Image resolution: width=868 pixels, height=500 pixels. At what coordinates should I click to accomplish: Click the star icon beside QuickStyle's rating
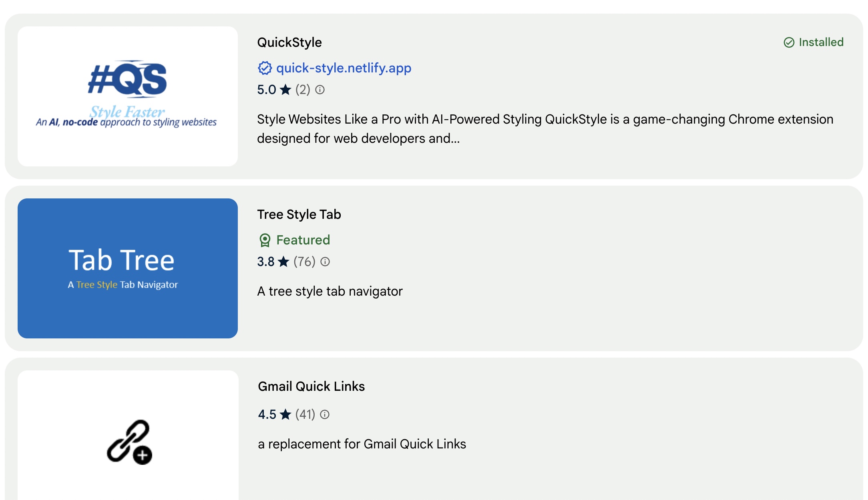285,90
